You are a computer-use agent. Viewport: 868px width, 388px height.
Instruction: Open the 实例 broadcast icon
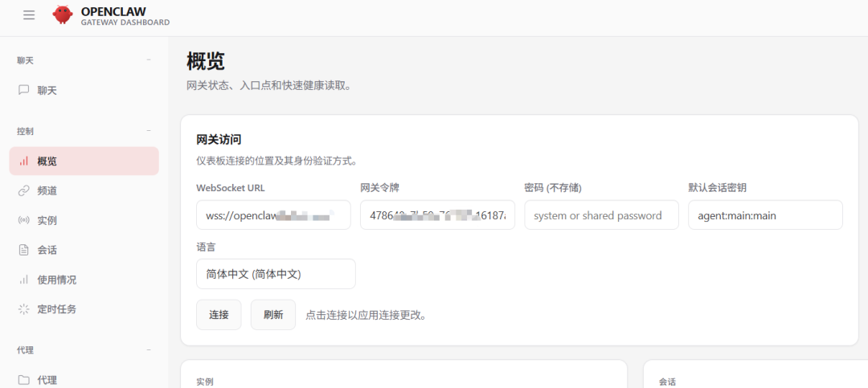(x=24, y=220)
